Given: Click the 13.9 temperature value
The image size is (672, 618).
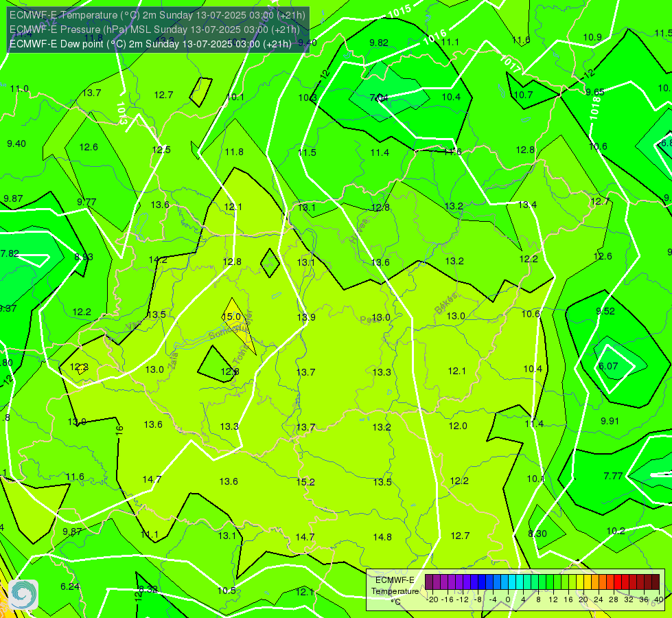Looking at the screenshot, I should [x=306, y=317].
